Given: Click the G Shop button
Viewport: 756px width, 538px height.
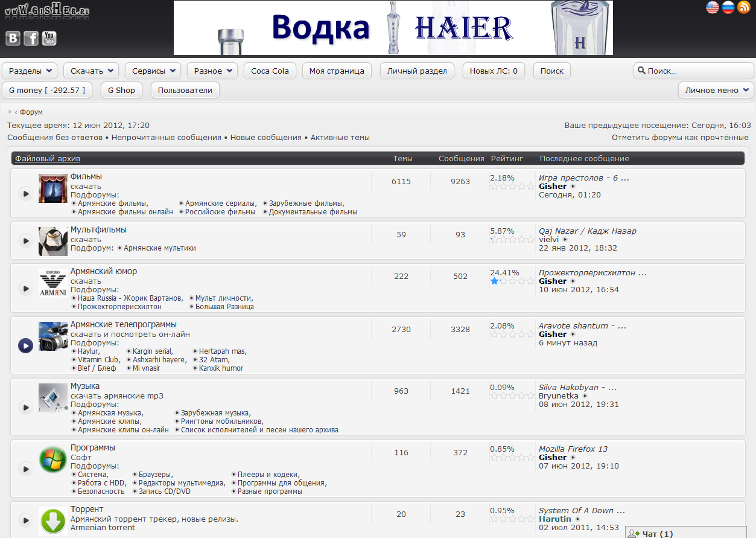Looking at the screenshot, I should click(121, 90).
